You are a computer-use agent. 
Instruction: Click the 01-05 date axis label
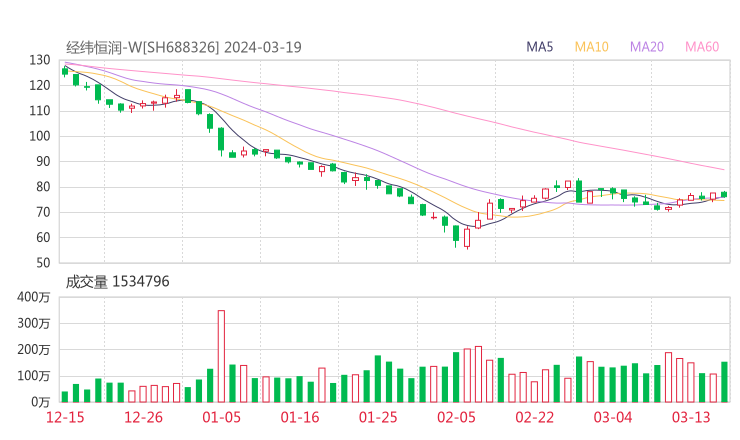(x=221, y=417)
